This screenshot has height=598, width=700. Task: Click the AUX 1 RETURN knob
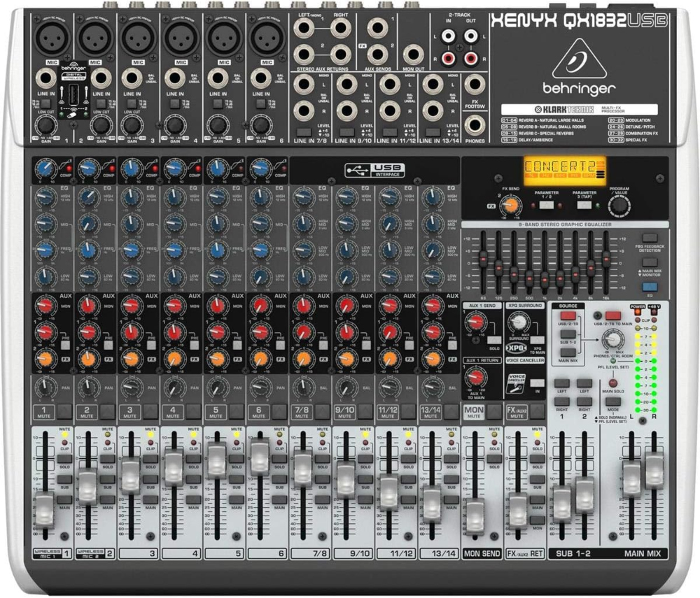pyautogui.click(x=476, y=377)
